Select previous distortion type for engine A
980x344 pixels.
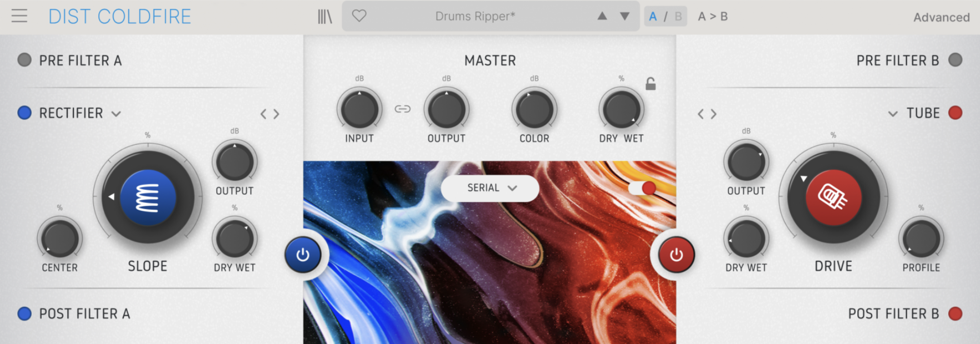click(263, 114)
